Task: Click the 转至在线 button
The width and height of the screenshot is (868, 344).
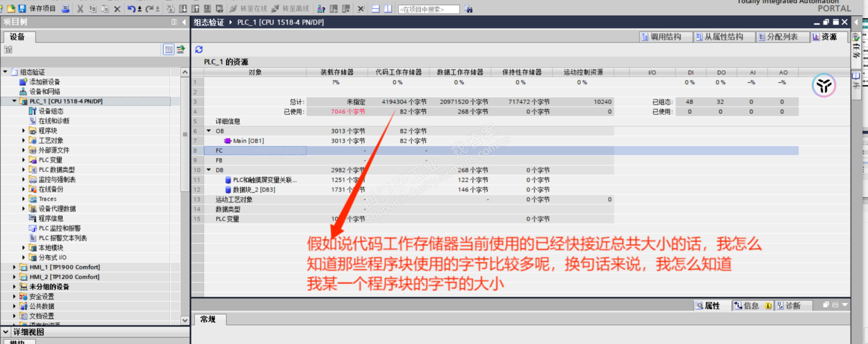Action: [249, 8]
